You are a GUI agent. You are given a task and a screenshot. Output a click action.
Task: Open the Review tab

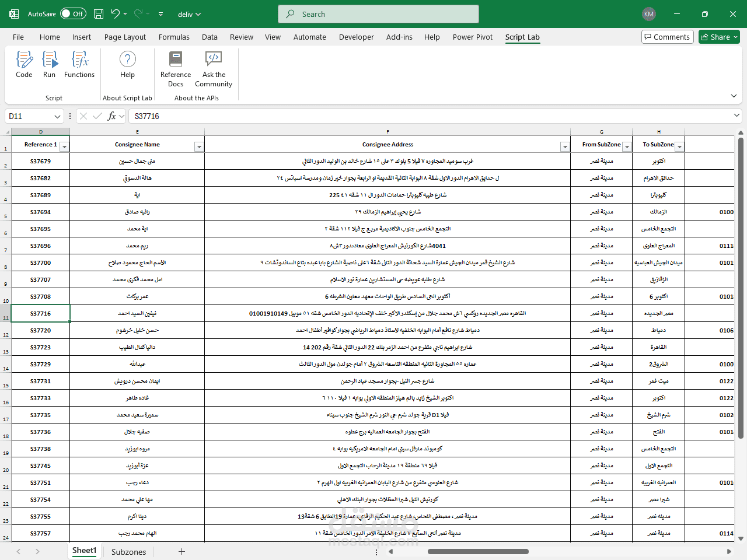242,37
